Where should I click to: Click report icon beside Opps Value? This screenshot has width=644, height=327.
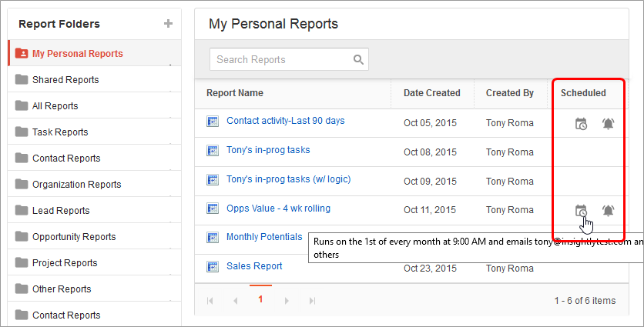[x=213, y=209]
